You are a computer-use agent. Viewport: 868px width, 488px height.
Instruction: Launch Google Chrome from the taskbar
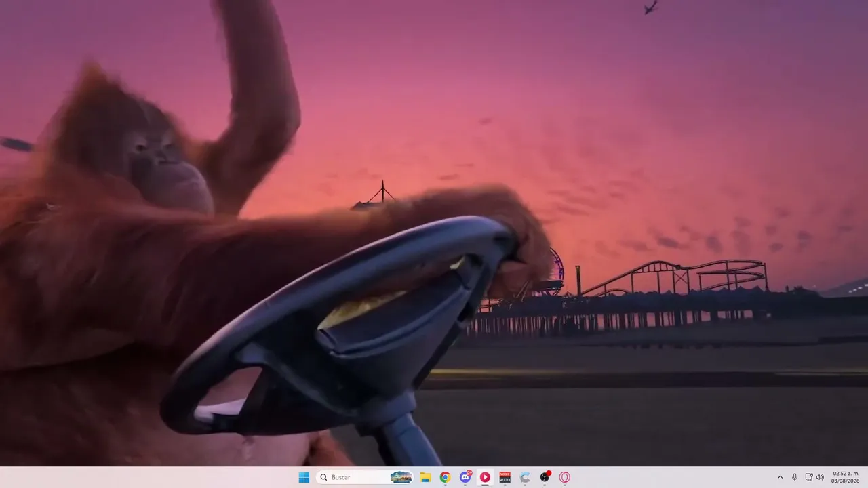point(445,477)
